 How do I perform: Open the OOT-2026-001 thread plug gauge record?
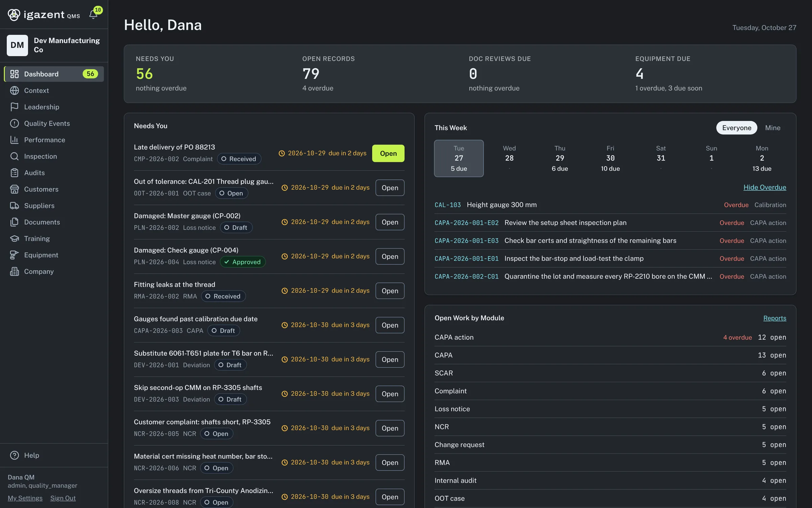[390, 188]
